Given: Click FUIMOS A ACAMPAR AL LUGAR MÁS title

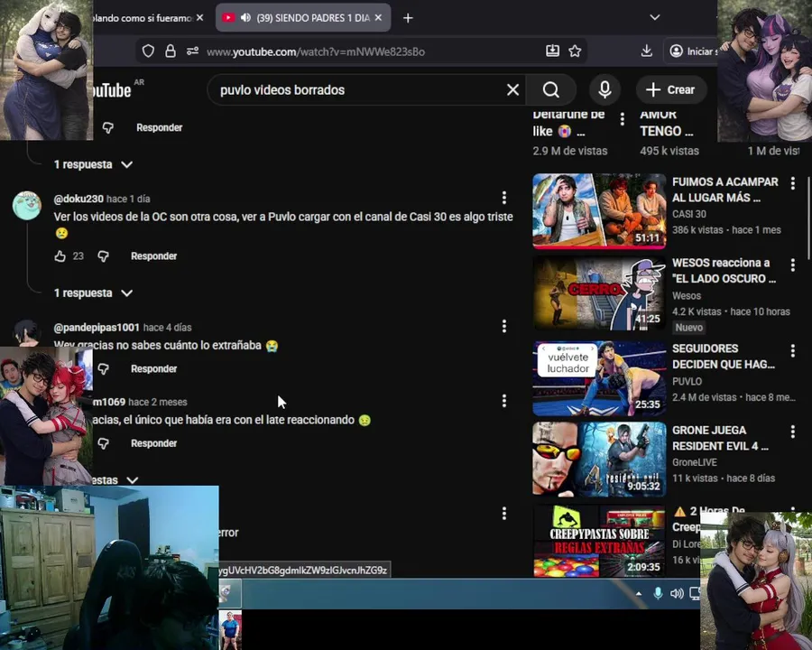Looking at the screenshot, I should click(725, 190).
